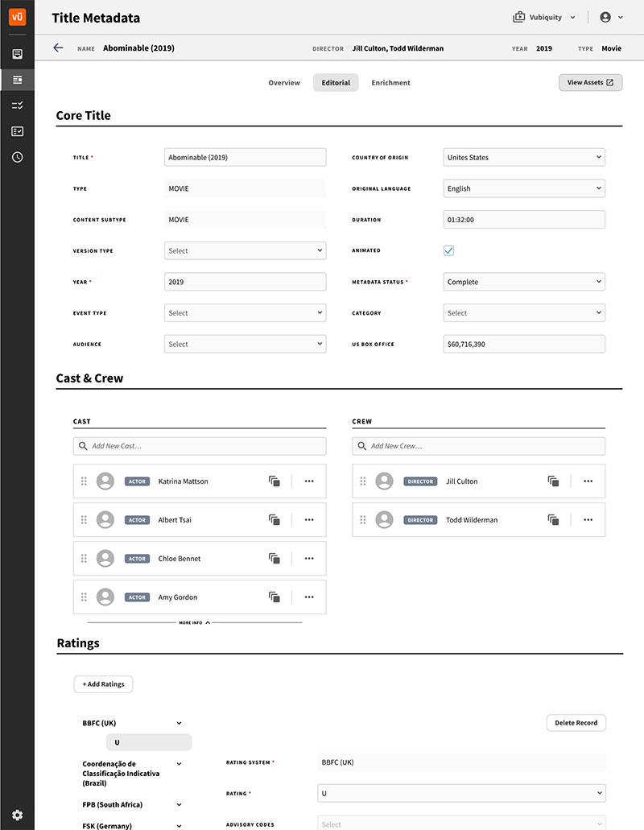Expand the Brazil classification rating group
This screenshot has height=830, width=644.
tap(179, 764)
